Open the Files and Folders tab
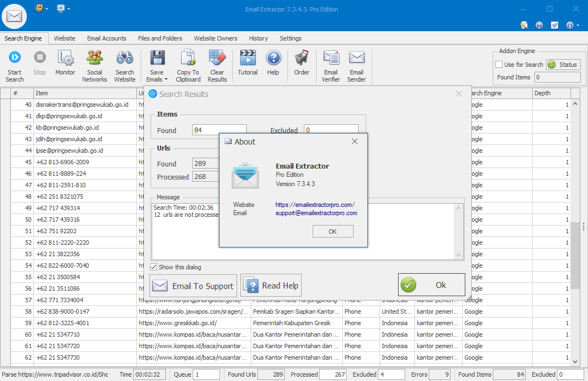Screen dimensions: 588x381 (x=160, y=38)
